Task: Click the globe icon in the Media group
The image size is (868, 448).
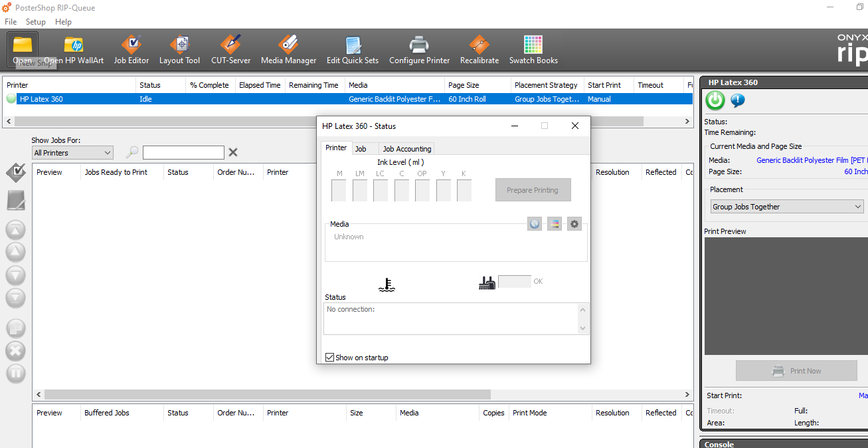Action: click(535, 224)
